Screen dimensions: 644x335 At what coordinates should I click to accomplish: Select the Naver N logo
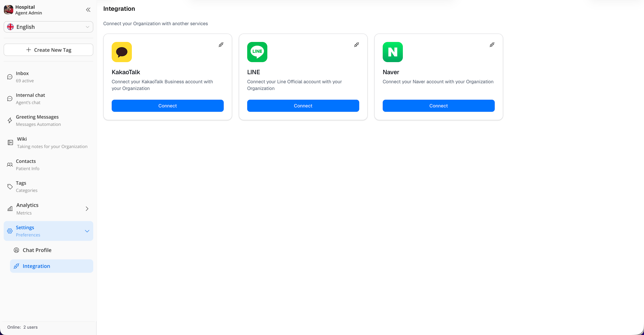pyautogui.click(x=392, y=52)
